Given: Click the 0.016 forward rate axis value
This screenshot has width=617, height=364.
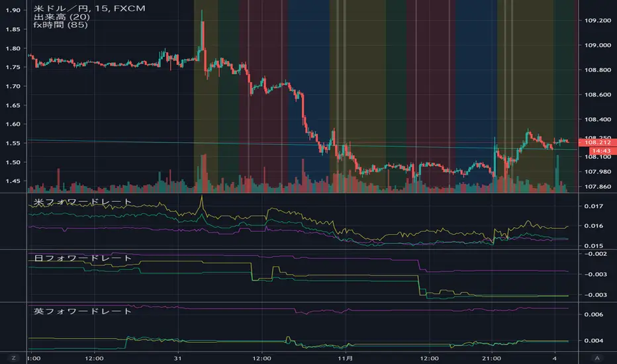Looking at the screenshot, I should tap(593, 226).
